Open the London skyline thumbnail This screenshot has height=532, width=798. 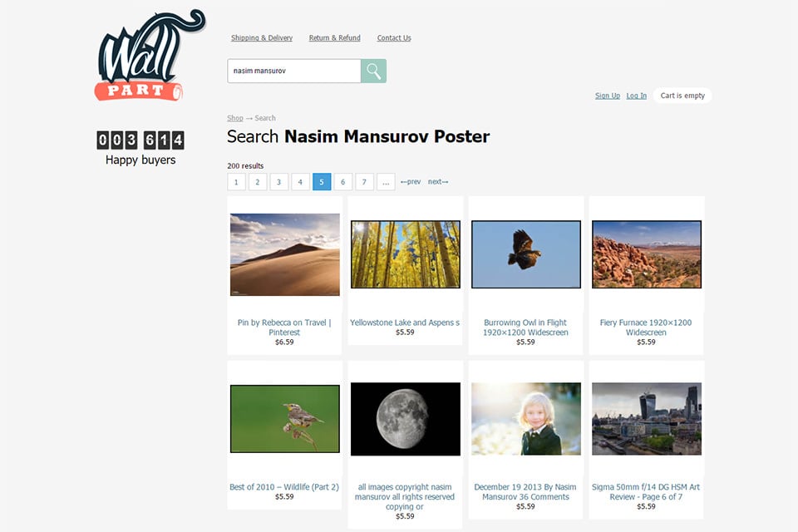pos(647,419)
